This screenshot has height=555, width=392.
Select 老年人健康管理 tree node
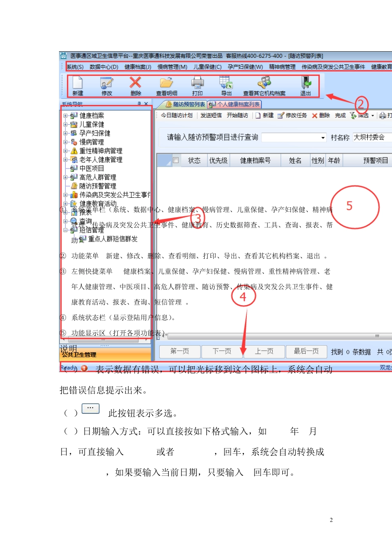[101, 159]
